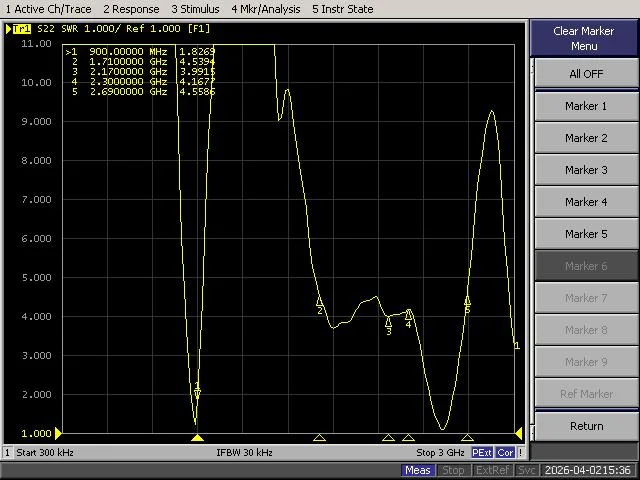Click marker 4 readout 2.3000000 GHz
This screenshot has width=640, height=480.
tap(128, 82)
